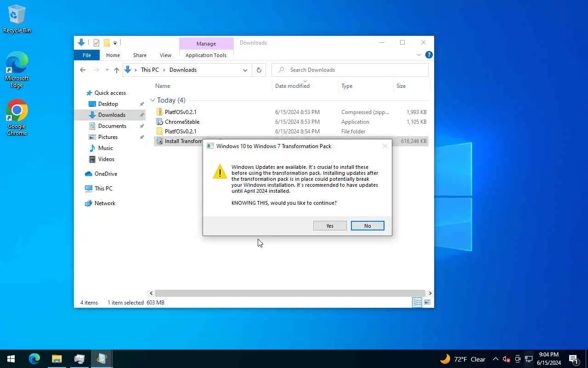Select the PlatfOSv0.2.1 file folder

click(291, 132)
